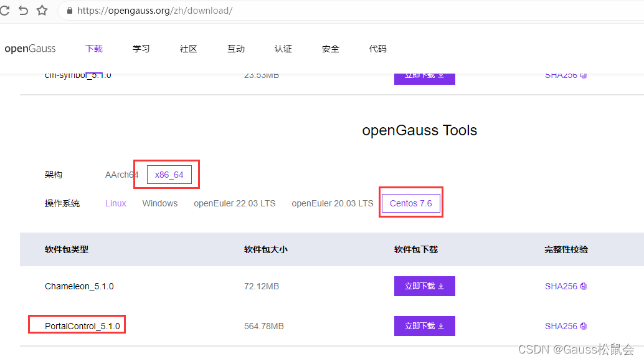Select openEuler 22.03 LTS option
Screen dimensions: 644x361
(235, 203)
